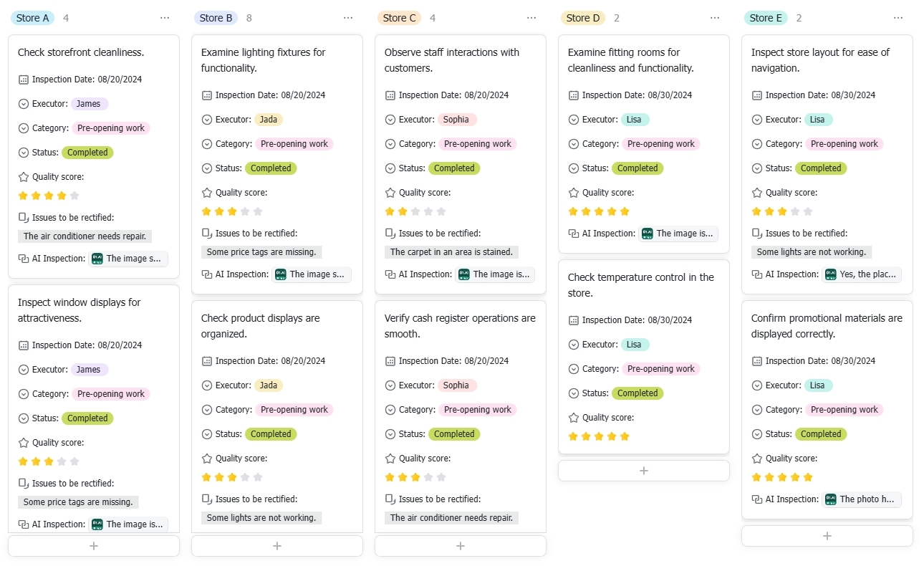
Task: Click Inspection Date on 'Examine fitting rooms' card
Action: pos(630,95)
